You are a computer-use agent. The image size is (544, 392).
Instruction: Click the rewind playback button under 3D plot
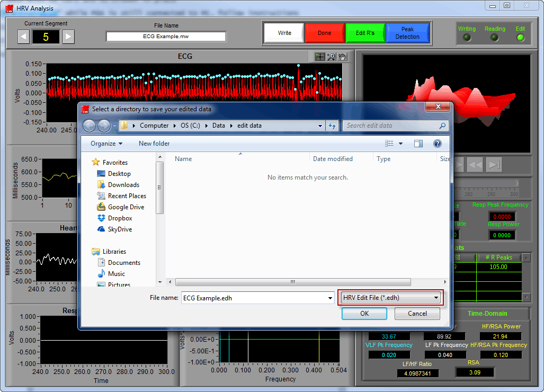475,165
